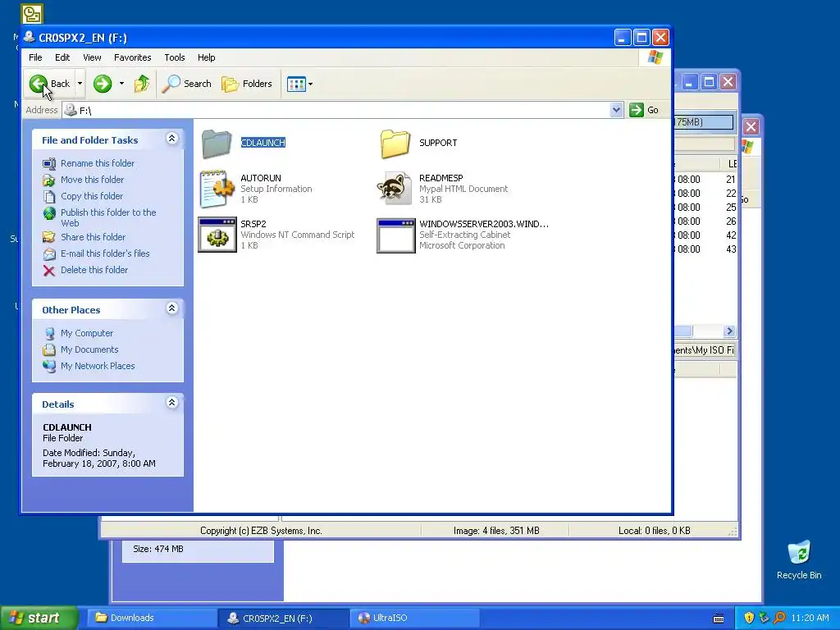Click the SRSP2 file name text

(x=253, y=224)
